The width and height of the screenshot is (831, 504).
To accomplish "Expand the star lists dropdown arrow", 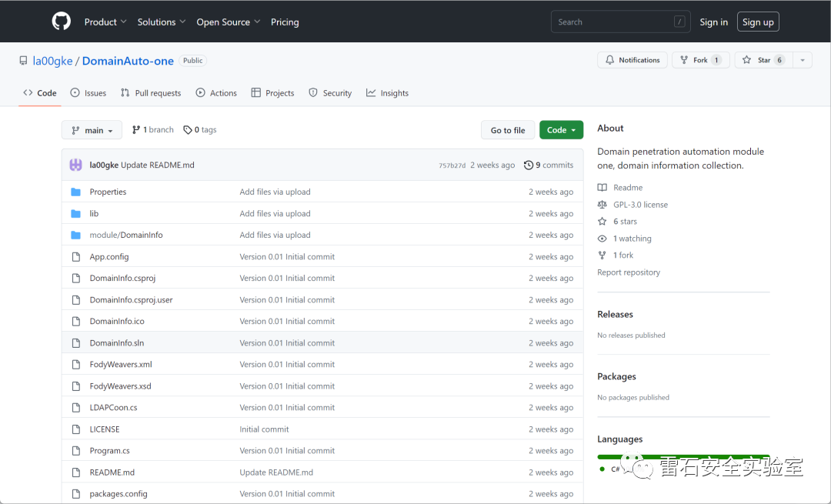I will pos(803,60).
